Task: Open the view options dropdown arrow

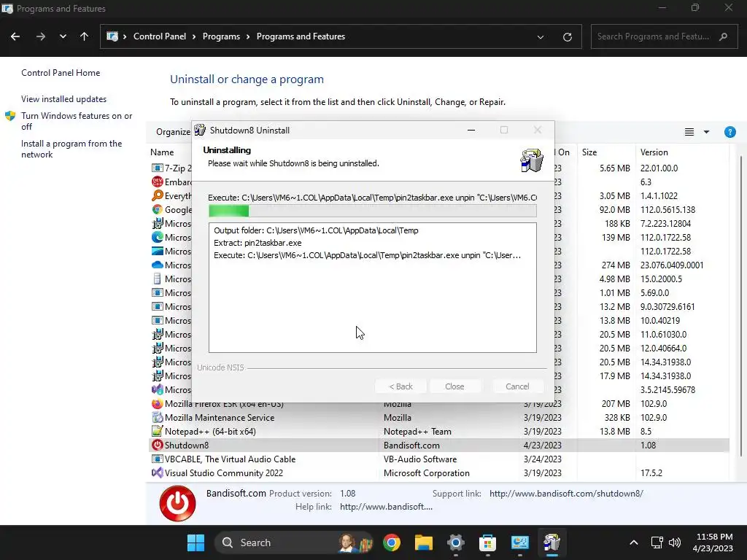Action: pyautogui.click(x=706, y=132)
